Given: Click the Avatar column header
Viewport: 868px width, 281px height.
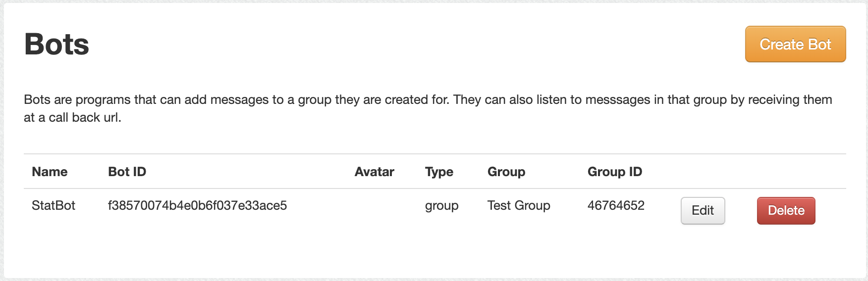Looking at the screenshot, I should (374, 172).
